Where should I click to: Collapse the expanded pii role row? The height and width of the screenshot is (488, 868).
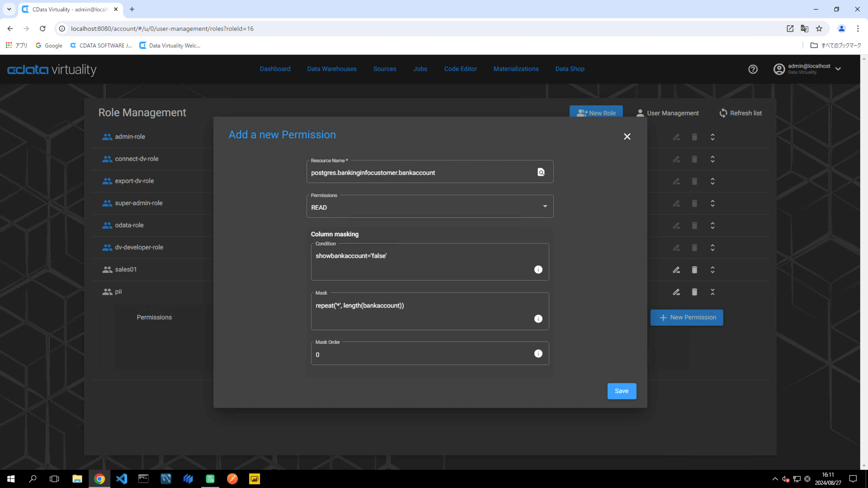point(712,292)
